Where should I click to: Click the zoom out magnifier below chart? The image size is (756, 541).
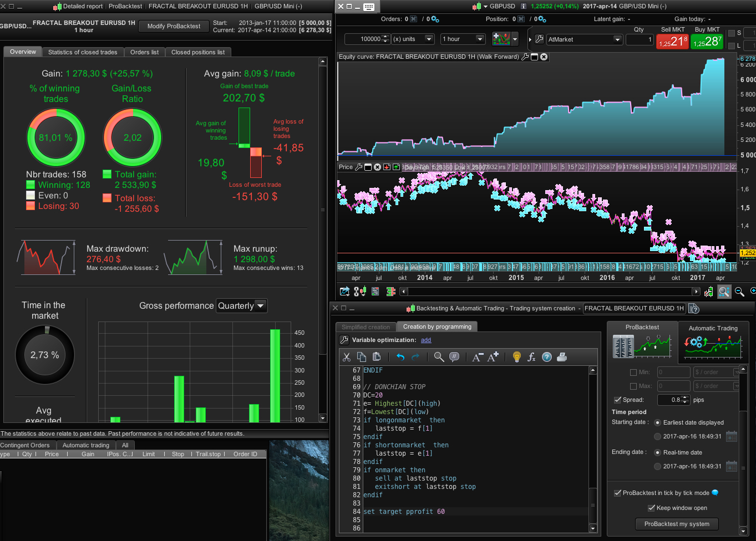(x=739, y=291)
